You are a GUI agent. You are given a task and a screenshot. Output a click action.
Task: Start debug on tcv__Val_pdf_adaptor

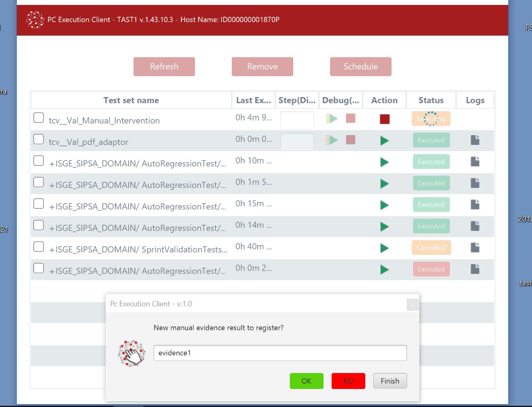click(x=332, y=140)
